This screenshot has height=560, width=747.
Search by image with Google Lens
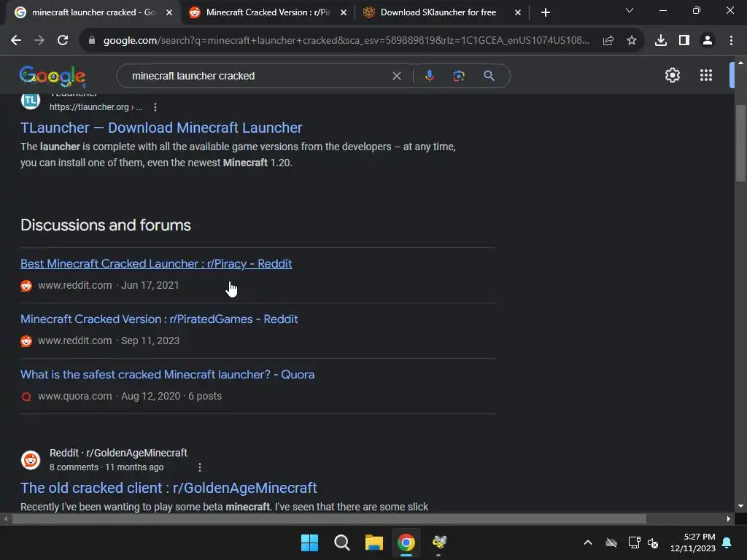coord(459,76)
